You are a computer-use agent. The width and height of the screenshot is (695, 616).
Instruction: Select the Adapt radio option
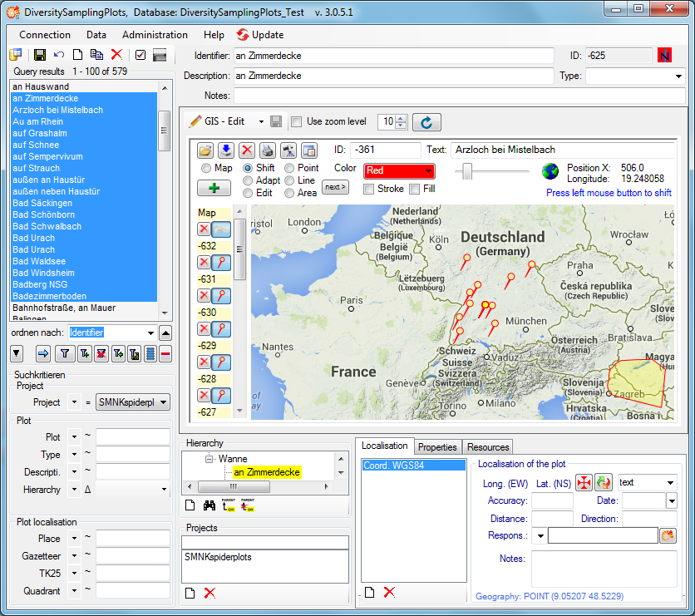pyautogui.click(x=248, y=180)
